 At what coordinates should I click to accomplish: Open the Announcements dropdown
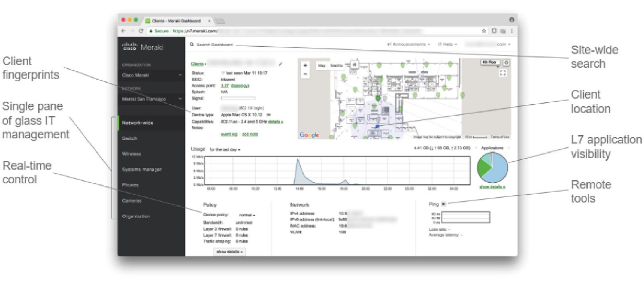pyautogui.click(x=409, y=44)
